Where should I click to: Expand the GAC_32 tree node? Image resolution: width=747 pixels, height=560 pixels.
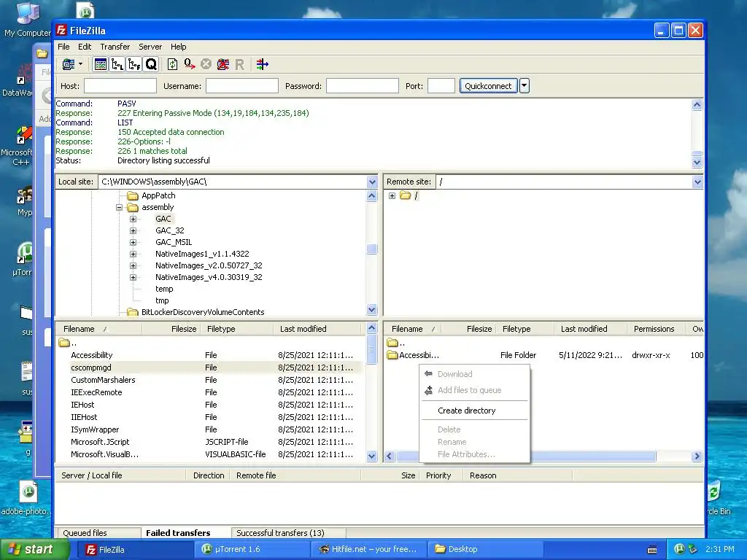click(133, 230)
